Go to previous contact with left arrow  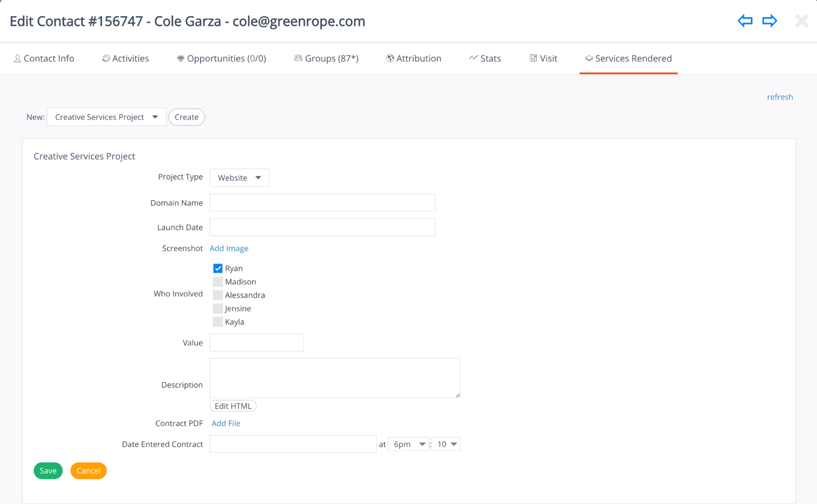pyautogui.click(x=745, y=21)
